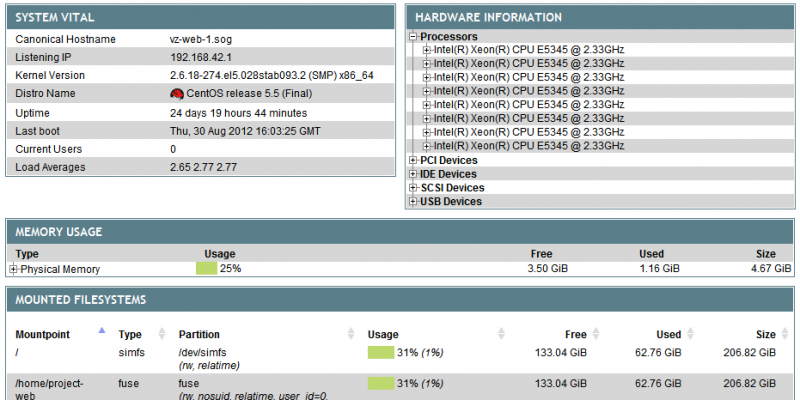Select the listening IP 192.168.42.1
This screenshot has width=800, height=400.
coord(201,57)
